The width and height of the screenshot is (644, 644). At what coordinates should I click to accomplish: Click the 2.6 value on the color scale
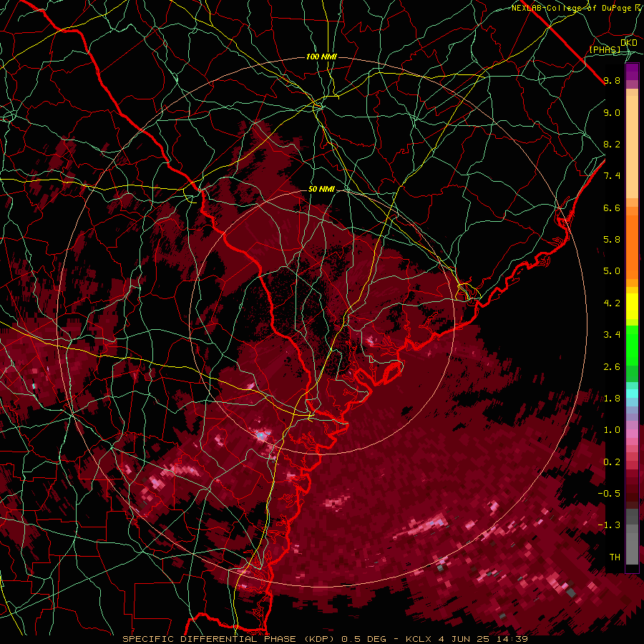(x=612, y=367)
